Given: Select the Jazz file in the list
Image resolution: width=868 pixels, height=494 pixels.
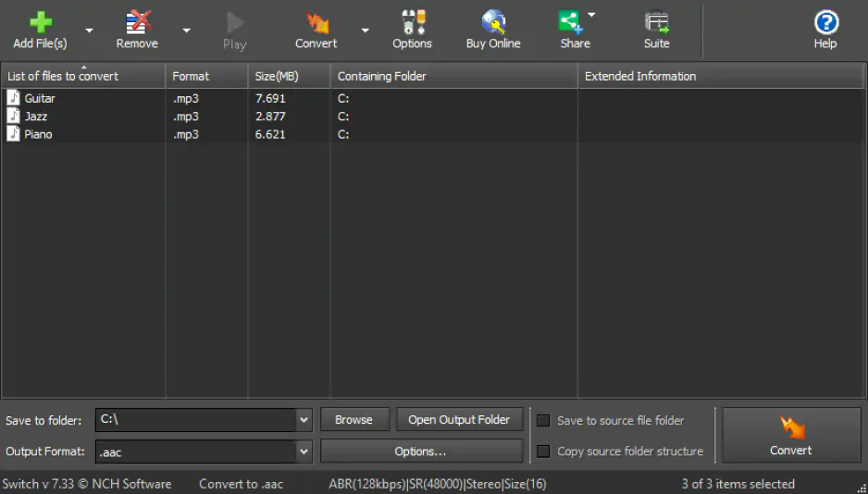Looking at the screenshot, I should coord(36,117).
